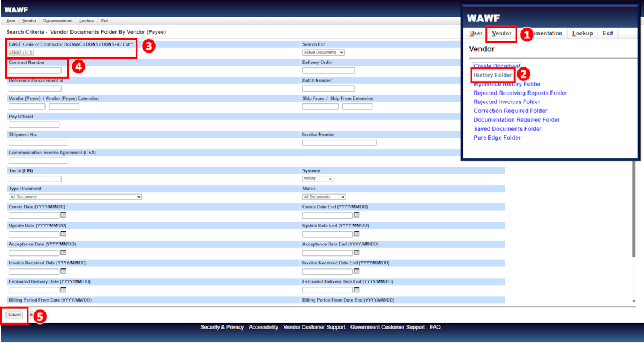This screenshot has width=644, height=343.
Task: Submit the search criteria form
Action: (14, 315)
